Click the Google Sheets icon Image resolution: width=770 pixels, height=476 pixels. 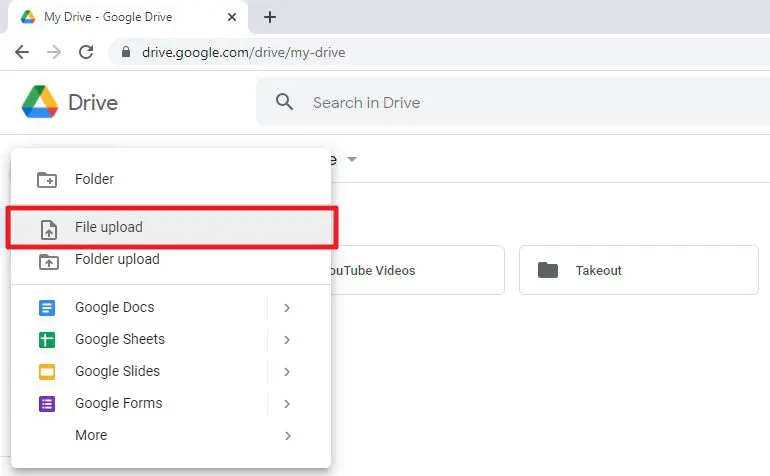(x=47, y=340)
